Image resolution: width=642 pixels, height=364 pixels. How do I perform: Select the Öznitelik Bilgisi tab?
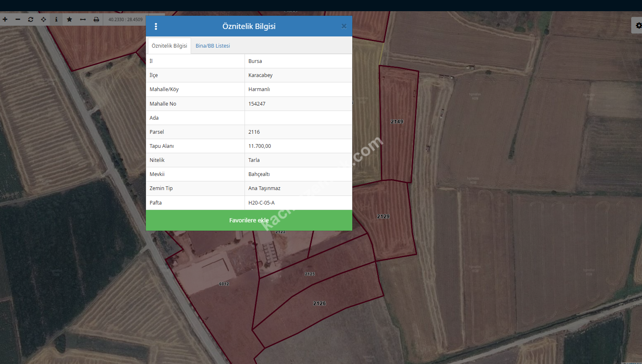(169, 46)
